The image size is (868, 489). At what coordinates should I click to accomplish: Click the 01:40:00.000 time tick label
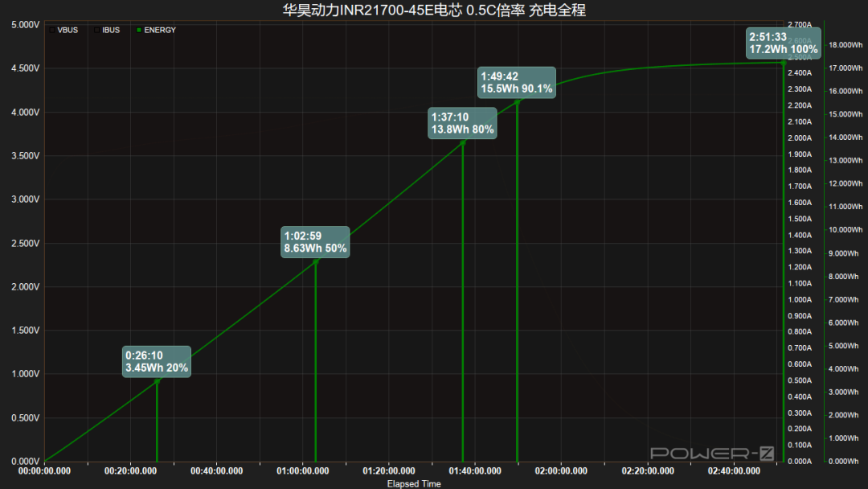point(475,471)
